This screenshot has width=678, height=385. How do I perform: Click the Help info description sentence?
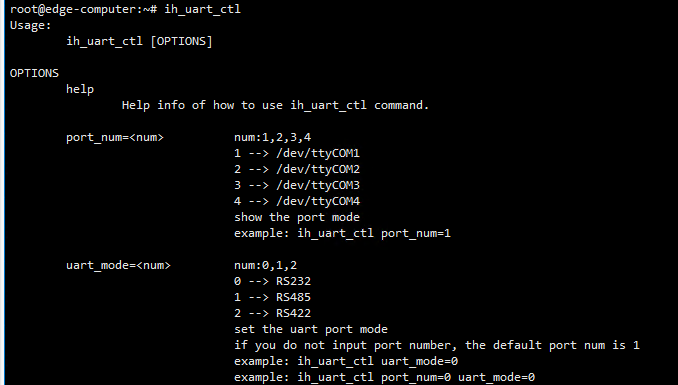pyautogui.click(x=275, y=105)
